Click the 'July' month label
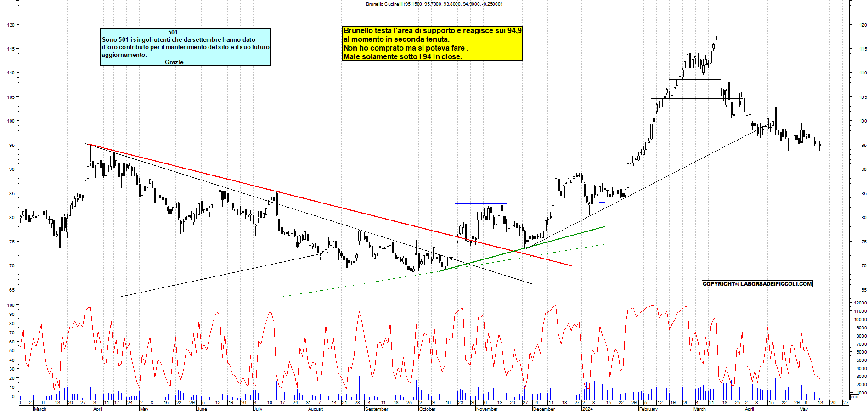The height and width of the screenshot is (411, 868). coord(258,409)
